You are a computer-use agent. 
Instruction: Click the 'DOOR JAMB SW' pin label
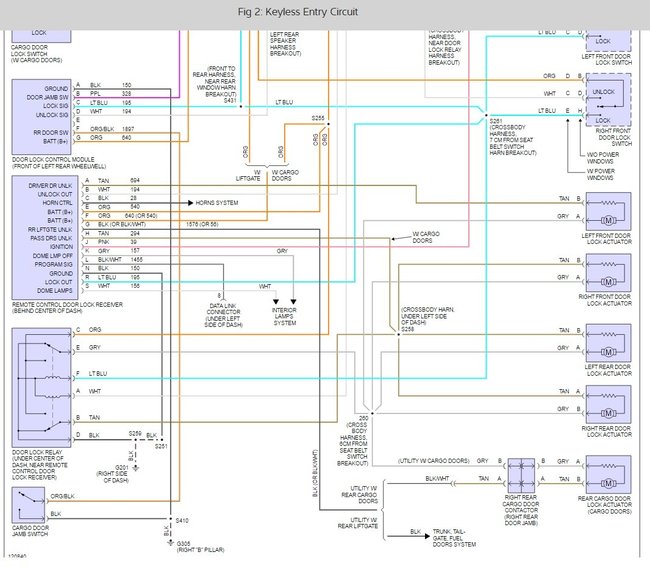point(47,97)
